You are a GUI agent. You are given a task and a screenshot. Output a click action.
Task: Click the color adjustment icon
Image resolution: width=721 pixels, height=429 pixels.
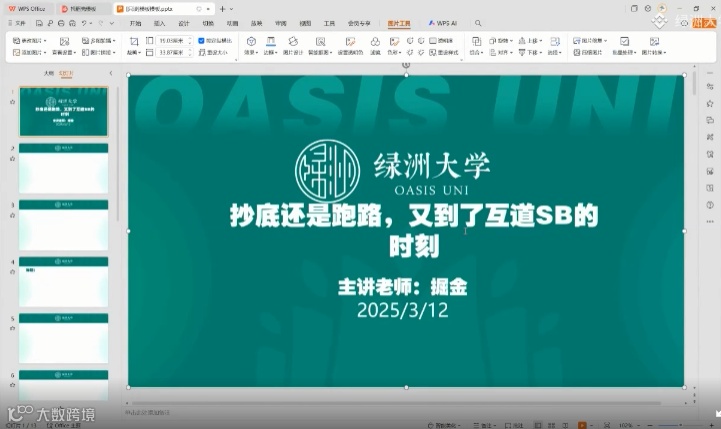394,42
